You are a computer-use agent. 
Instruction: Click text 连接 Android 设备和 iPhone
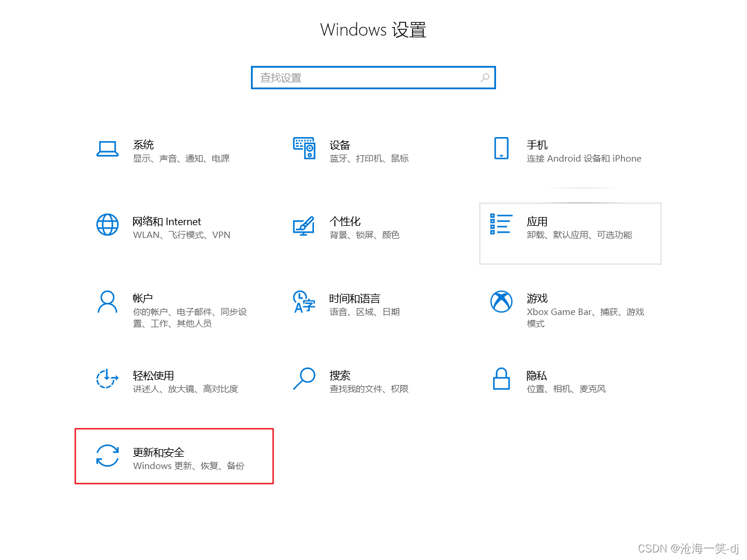click(584, 159)
